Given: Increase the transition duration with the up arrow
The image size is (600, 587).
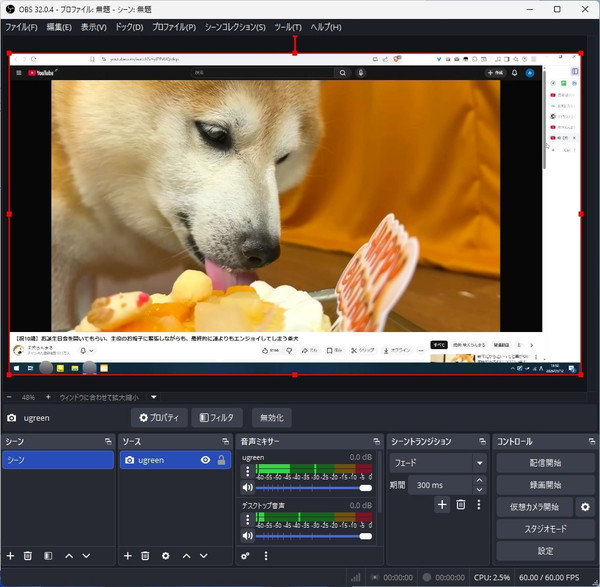Looking at the screenshot, I should [x=479, y=480].
